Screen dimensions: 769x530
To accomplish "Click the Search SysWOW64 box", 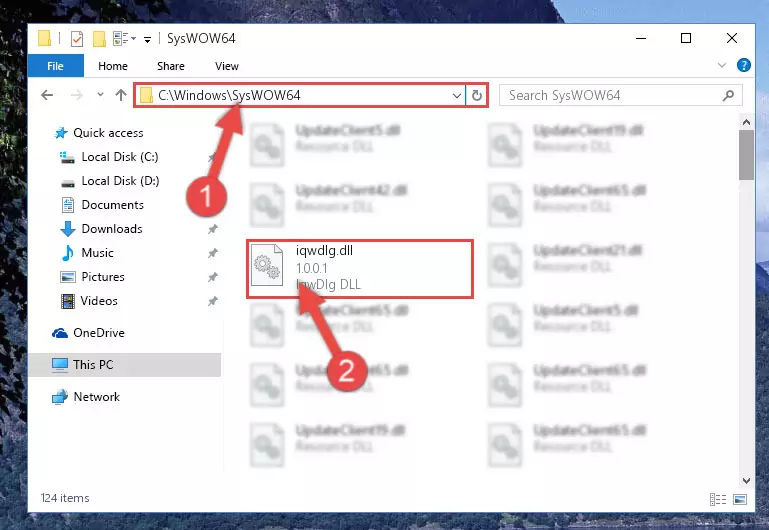I will (x=620, y=95).
